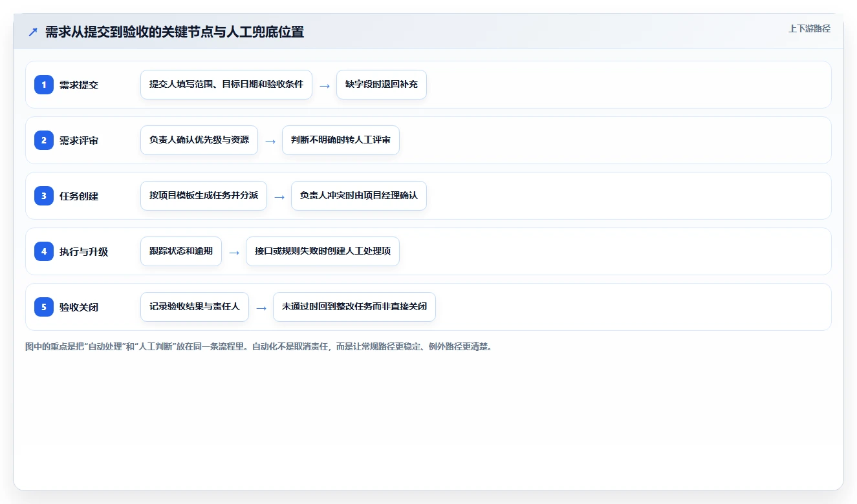This screenshot has width=857, height=504.
Task: Click the footnote text starting with 图中的重点
Action: point(259,346)
